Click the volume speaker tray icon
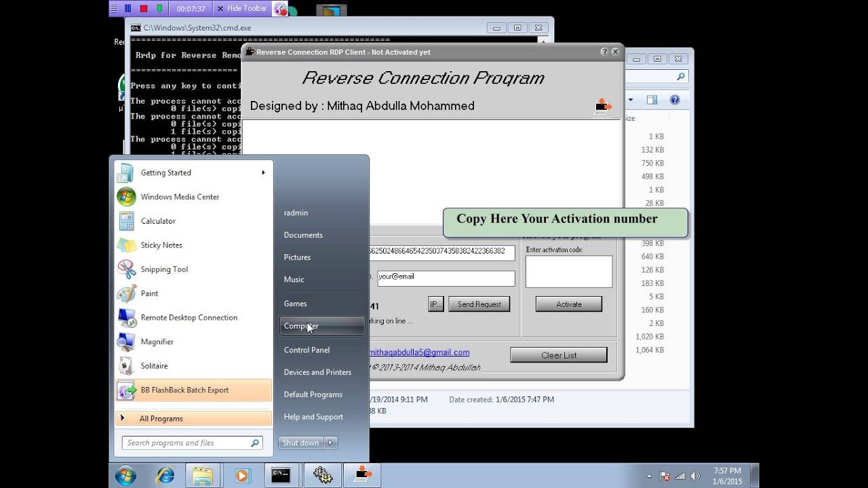868x488 pixels. click(x=694, y=476)
